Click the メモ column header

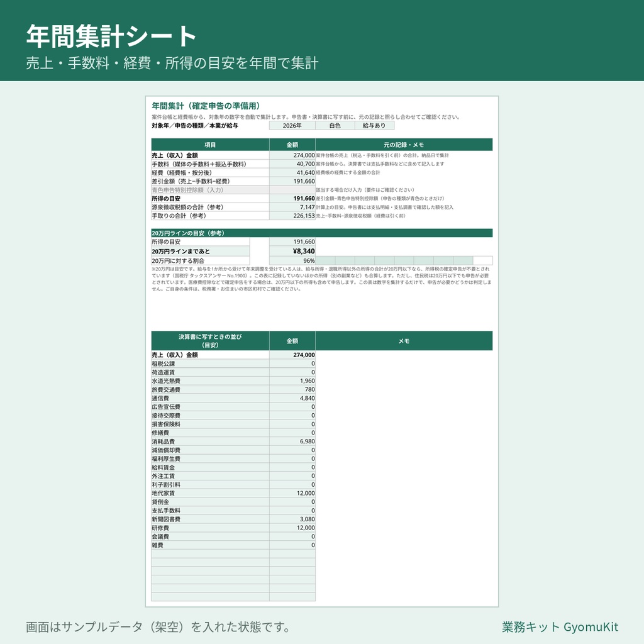404,340
